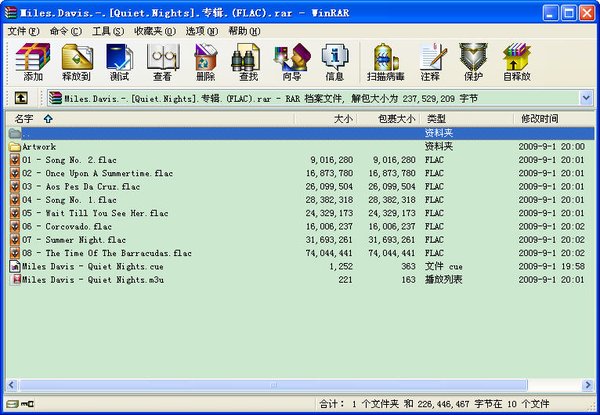Open the 工具(S) menu
The height and width of the screenshot is (415, 600).
click(x=108, y=31)
